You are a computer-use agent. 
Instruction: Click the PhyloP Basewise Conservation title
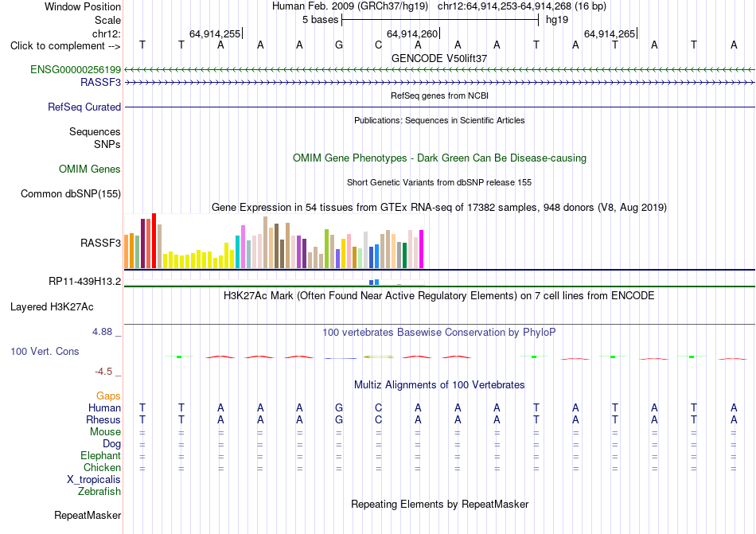(439, 332)
